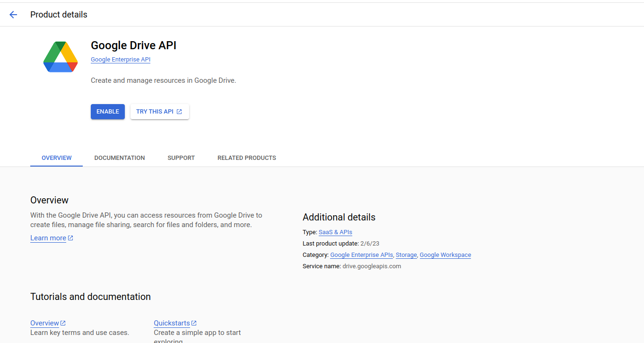Open the Google Enterprise API link under title
This screenshot has width=644, height=343.
tap(121, 60)
